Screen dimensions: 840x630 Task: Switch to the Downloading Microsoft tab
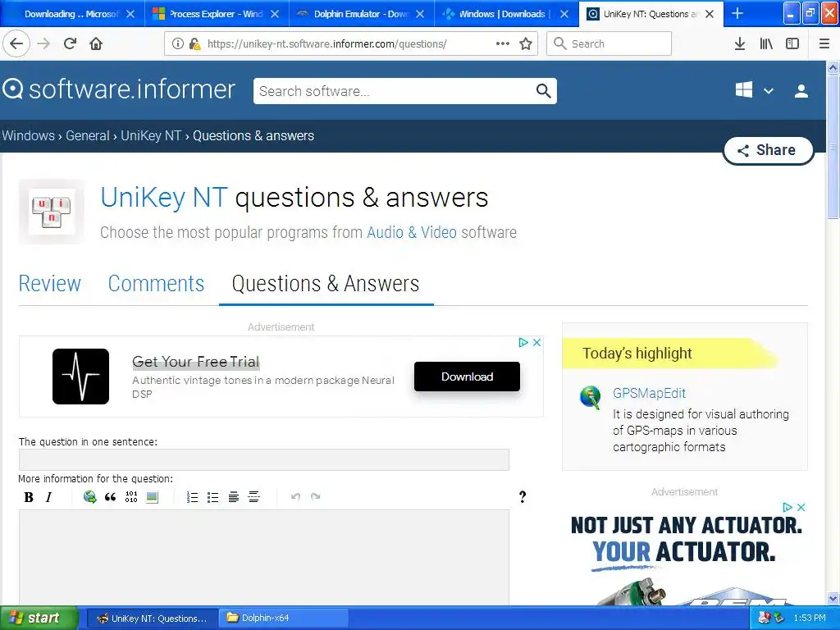point(71,14)
